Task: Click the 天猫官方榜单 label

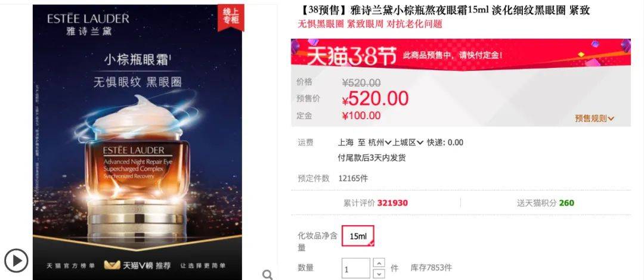Action: click(x=70, y=266)
